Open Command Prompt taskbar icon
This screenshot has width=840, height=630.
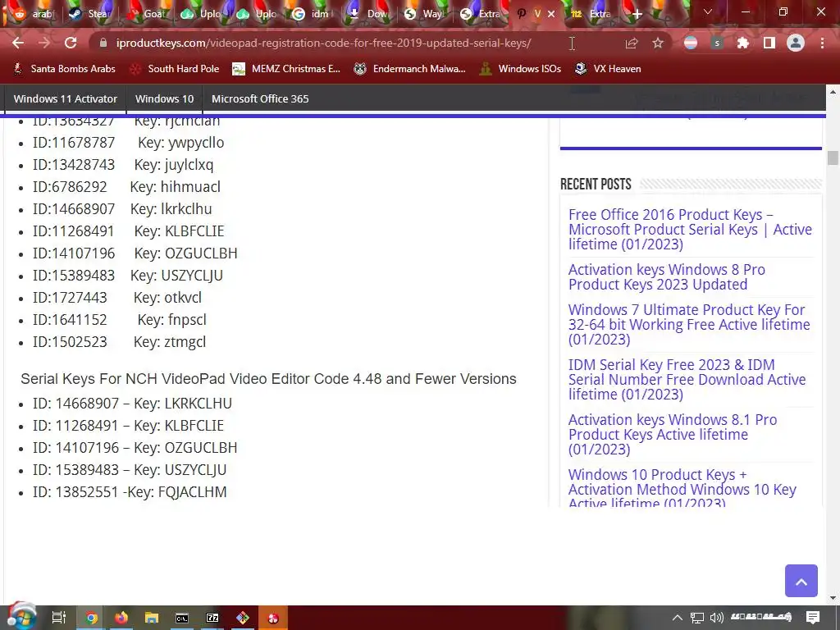coord(182,618)
